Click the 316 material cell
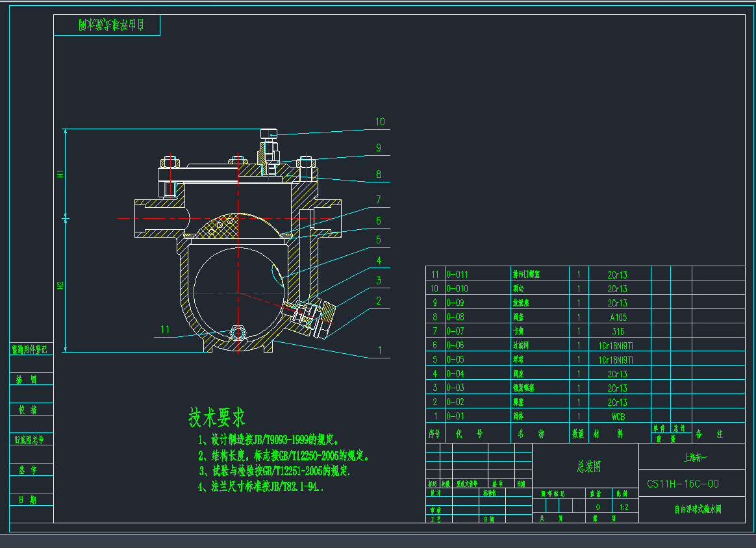The width and height of the screenshot is (756, 548). coord(618,332)
